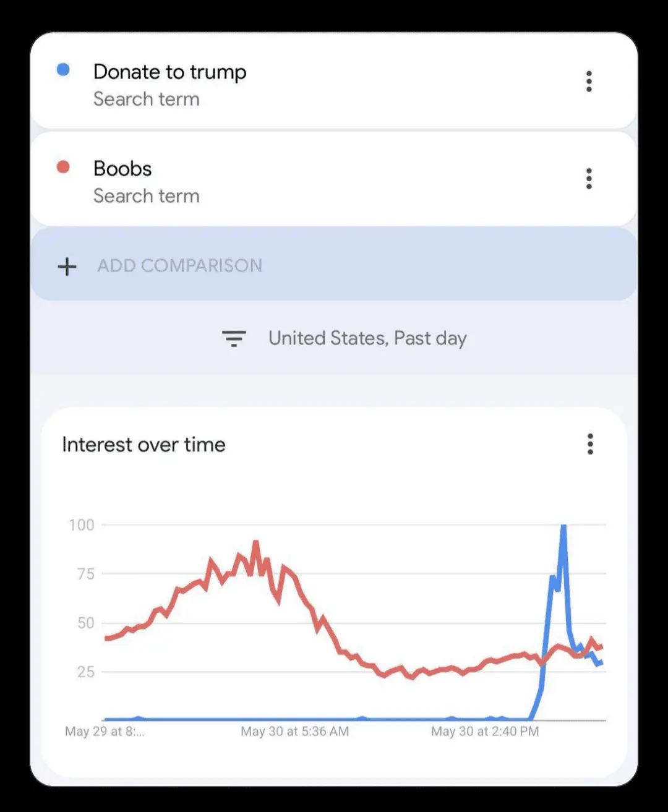
Task: Click the blue dot beside Donate to trump
Action: point(63,70)
